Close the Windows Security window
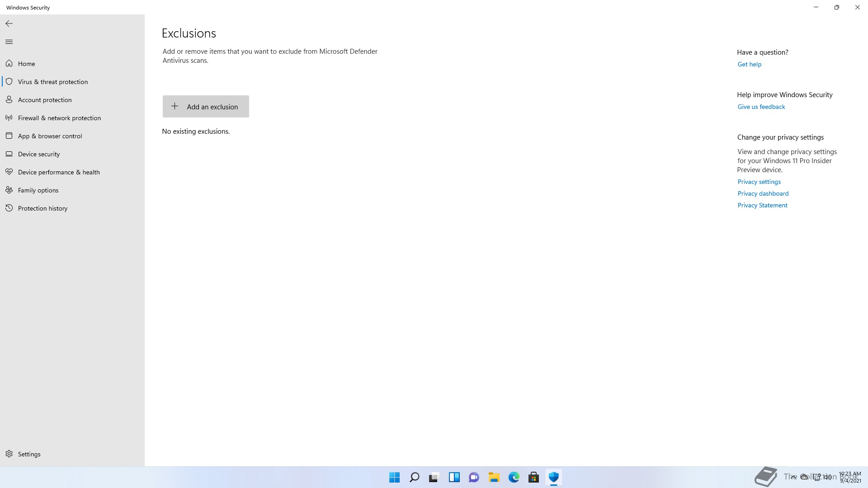The image size is (868, 488). click(858, 7)
